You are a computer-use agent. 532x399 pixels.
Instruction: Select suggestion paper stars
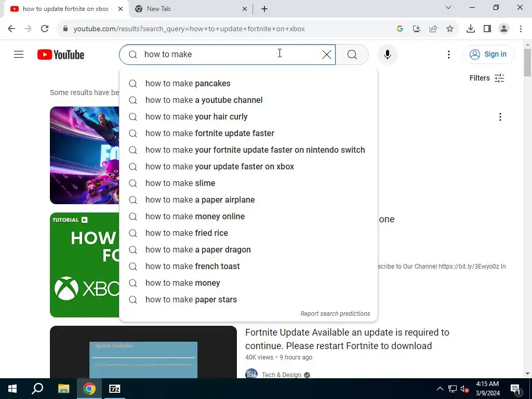[x=248, y=300]
